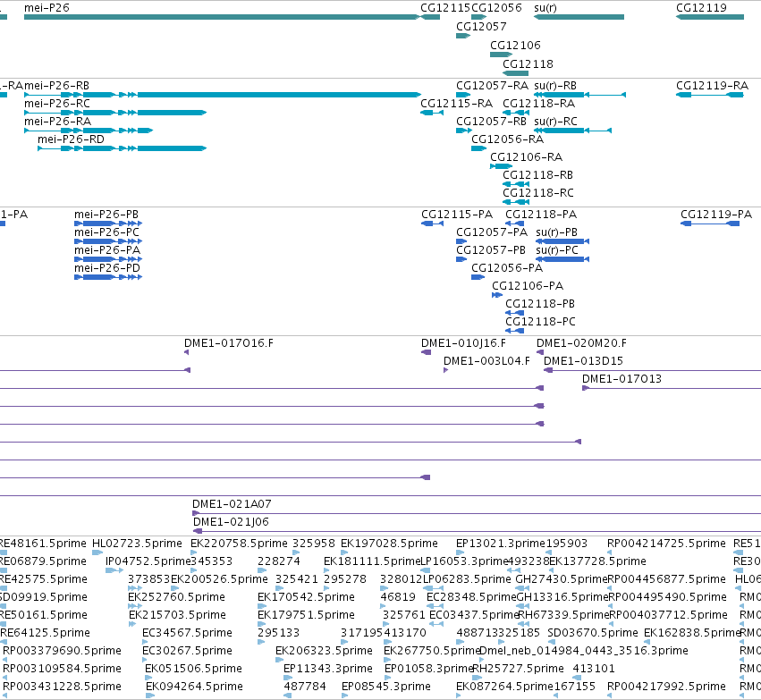Click the CG12106-RA transcript label
761x700 pixels.
[x=526, y=157]
